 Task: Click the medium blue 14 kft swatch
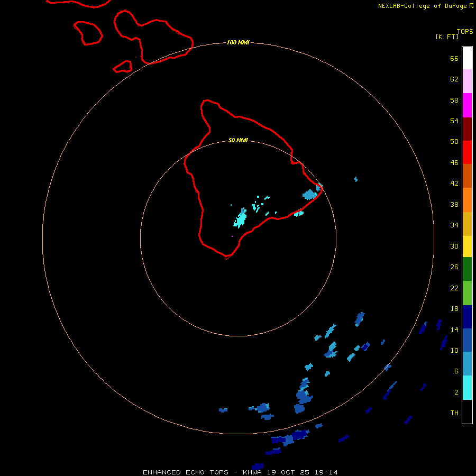[x=467, y=340]
